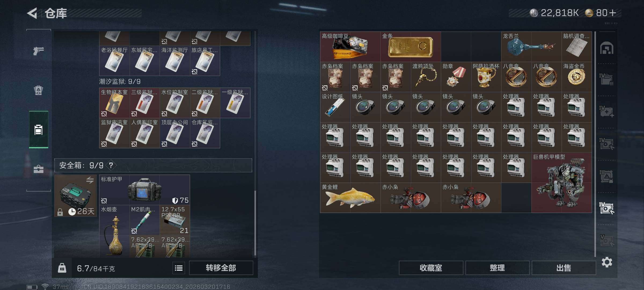
Task: Click the 出售 sell button
Action: 563,268
